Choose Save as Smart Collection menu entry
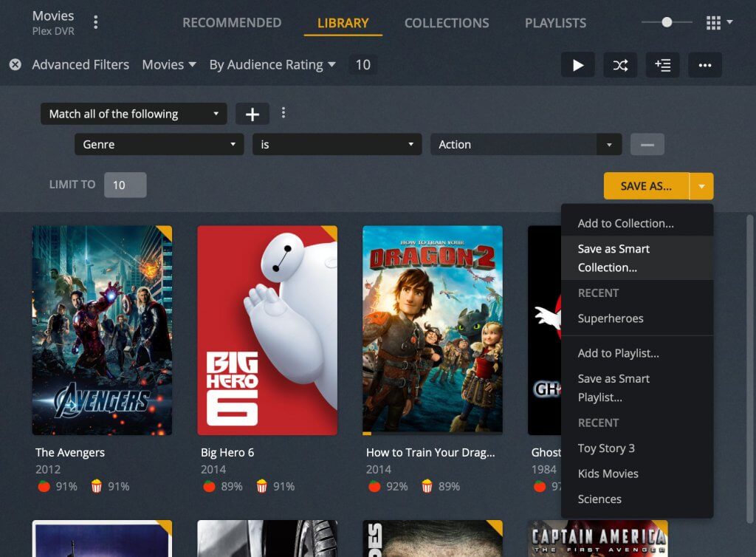The width and height of the screenshot is (756, 557). 614,258
